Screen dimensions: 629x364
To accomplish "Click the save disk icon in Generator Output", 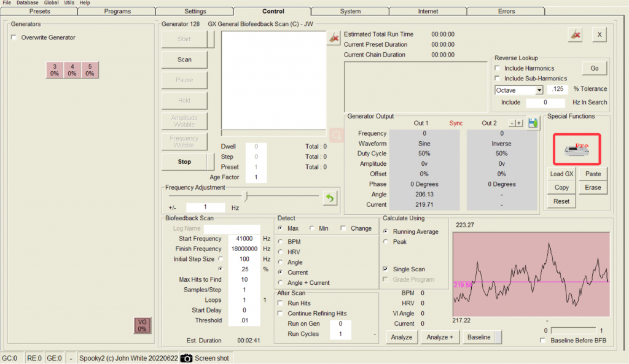I will 533,123.
